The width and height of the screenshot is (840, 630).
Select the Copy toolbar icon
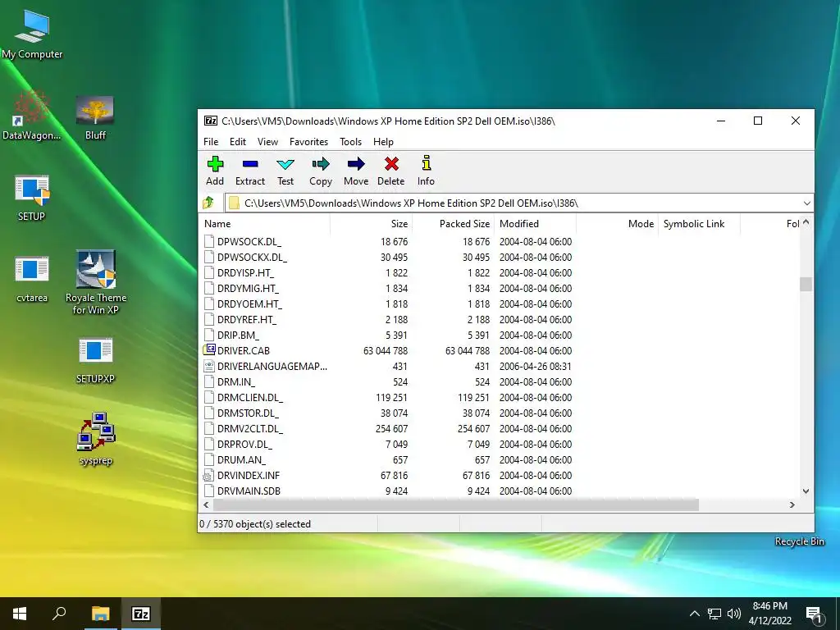pos(321,171)
